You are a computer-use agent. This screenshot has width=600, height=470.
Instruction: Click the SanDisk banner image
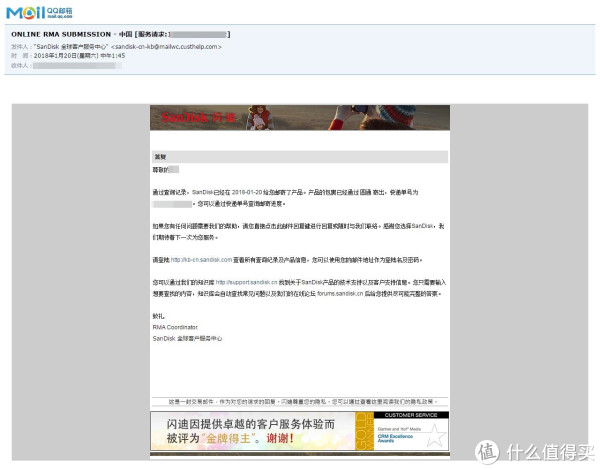300,118
